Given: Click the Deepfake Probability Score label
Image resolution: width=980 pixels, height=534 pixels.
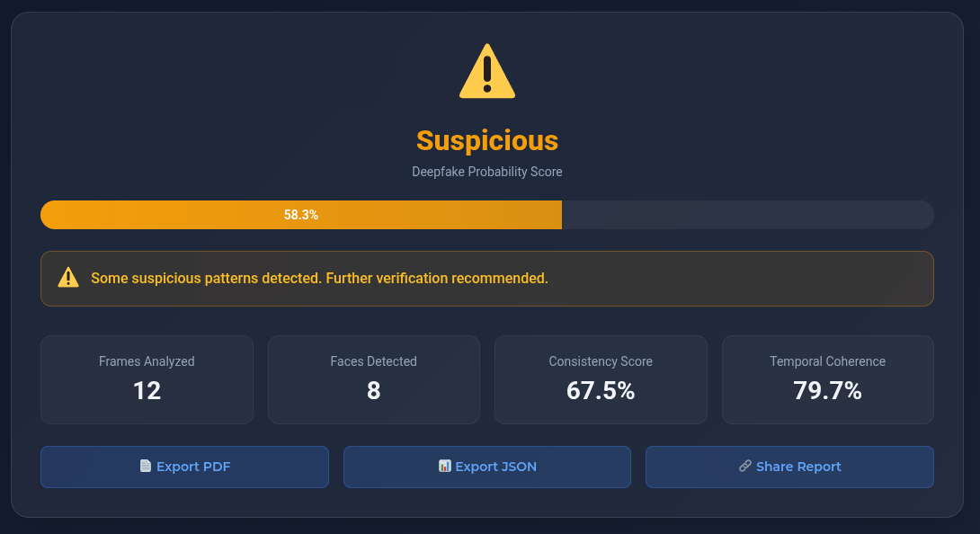Looking at the screenshot, I should click(x=486, y=172).
